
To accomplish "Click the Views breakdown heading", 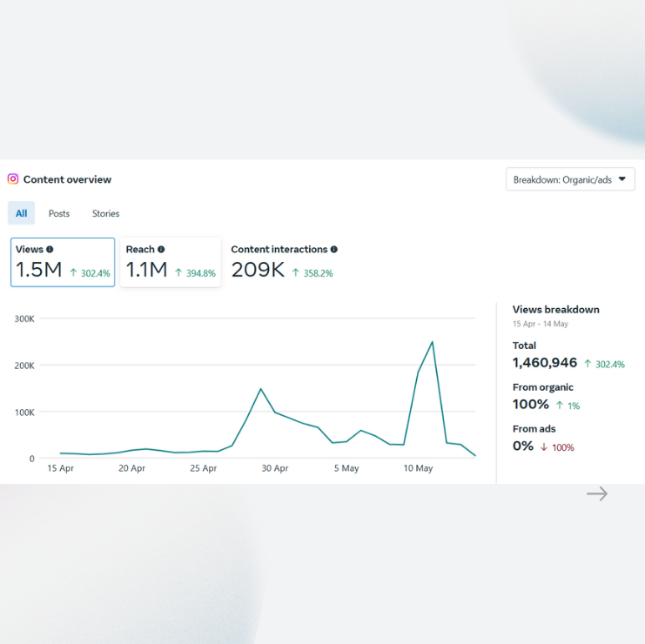I will pyautogui.click(x=555, y=310).
